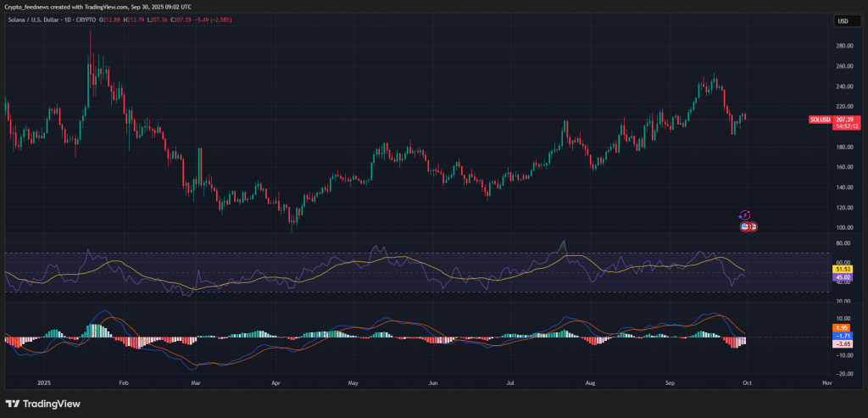Image resolution: width=868 pixels, height=418 pixels.
Task: Click the SOLUSD price label tag
Action: (820, 120)
